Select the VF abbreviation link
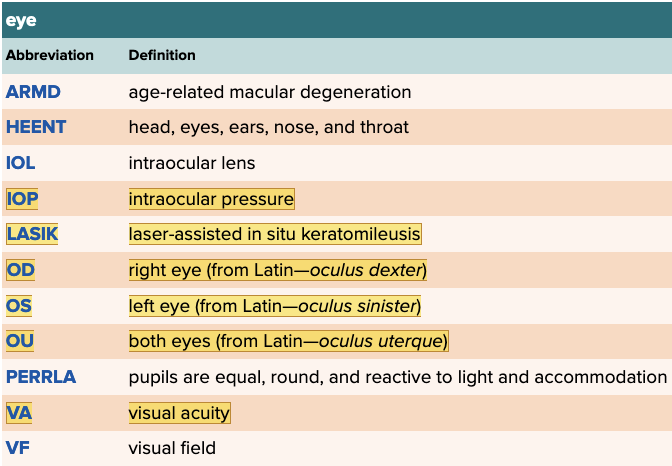The image size is (672, 466). 18,448
